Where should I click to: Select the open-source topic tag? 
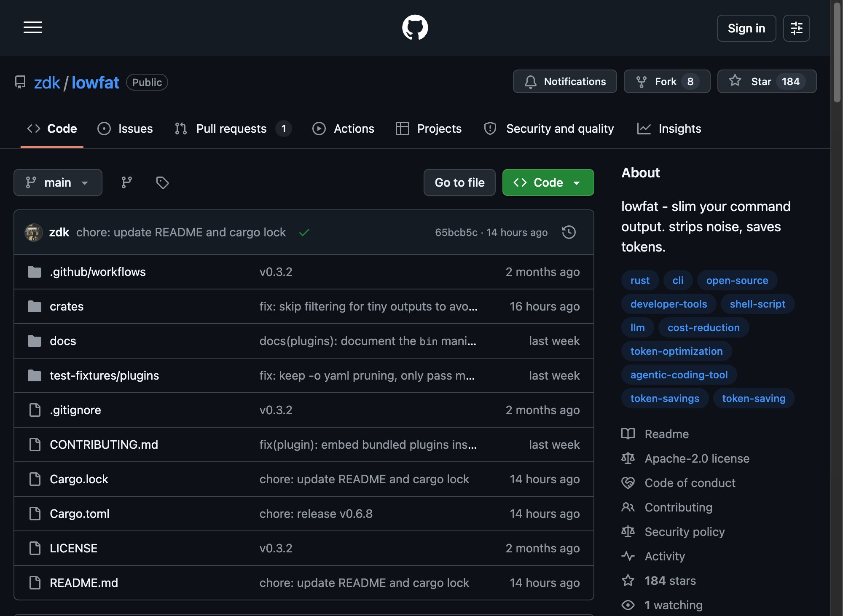(737, 280)
